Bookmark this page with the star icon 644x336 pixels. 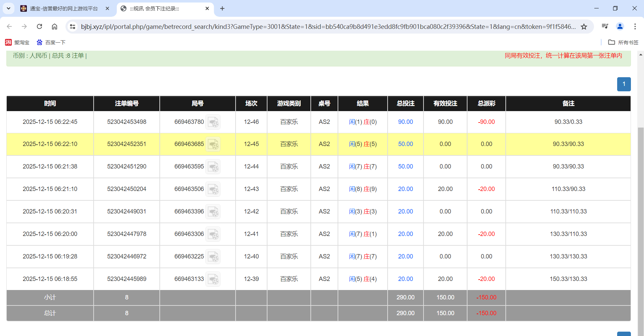coord(584,27)
